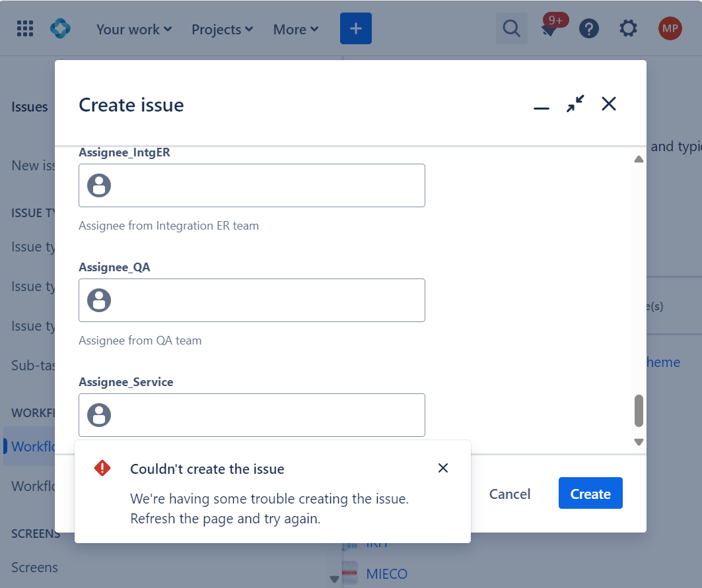Collapse Create issue dialog from full screen
The image size is (702, 588).
click(x=575, y=104)
